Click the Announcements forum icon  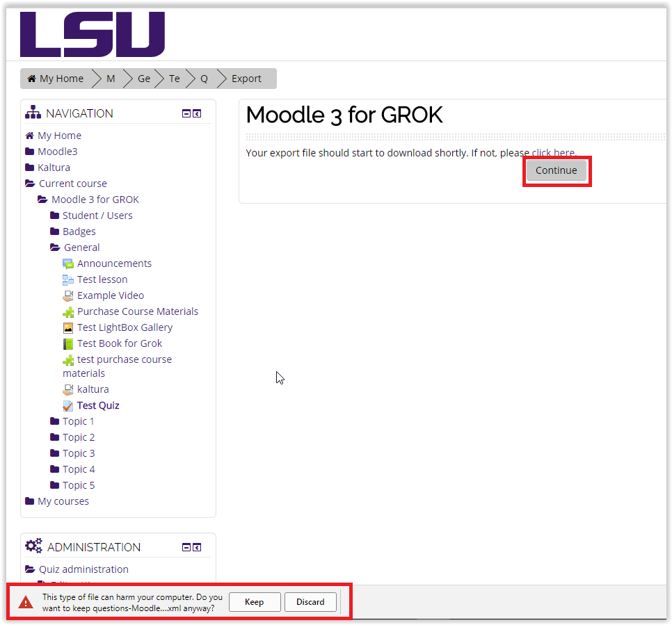point(68,264)
